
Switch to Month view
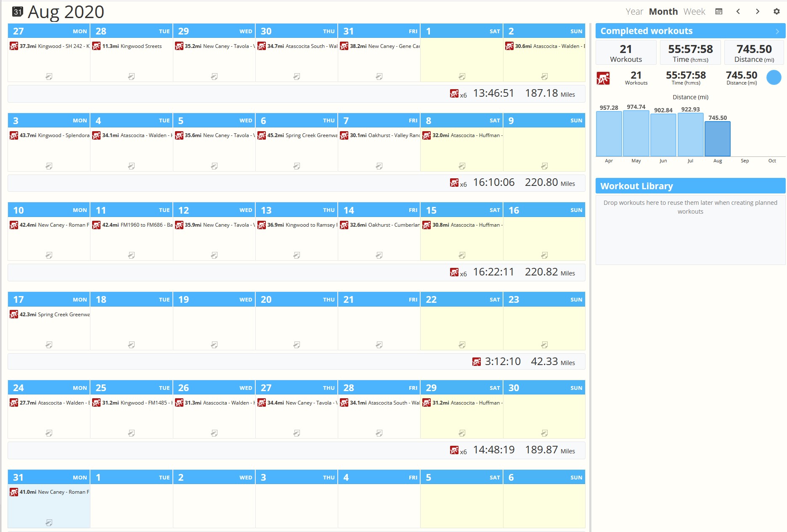[663, 12]
